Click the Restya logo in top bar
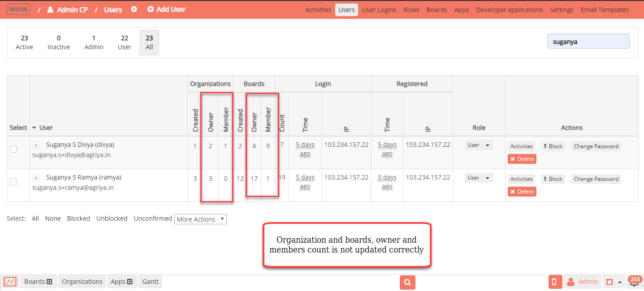This screenshot has width=644, height=291. click(x=17, y=9)
